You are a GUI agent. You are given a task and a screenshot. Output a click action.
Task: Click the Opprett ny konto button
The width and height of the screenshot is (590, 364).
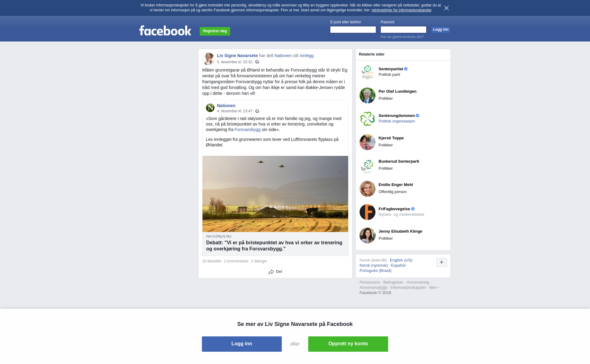click(348, 344)
